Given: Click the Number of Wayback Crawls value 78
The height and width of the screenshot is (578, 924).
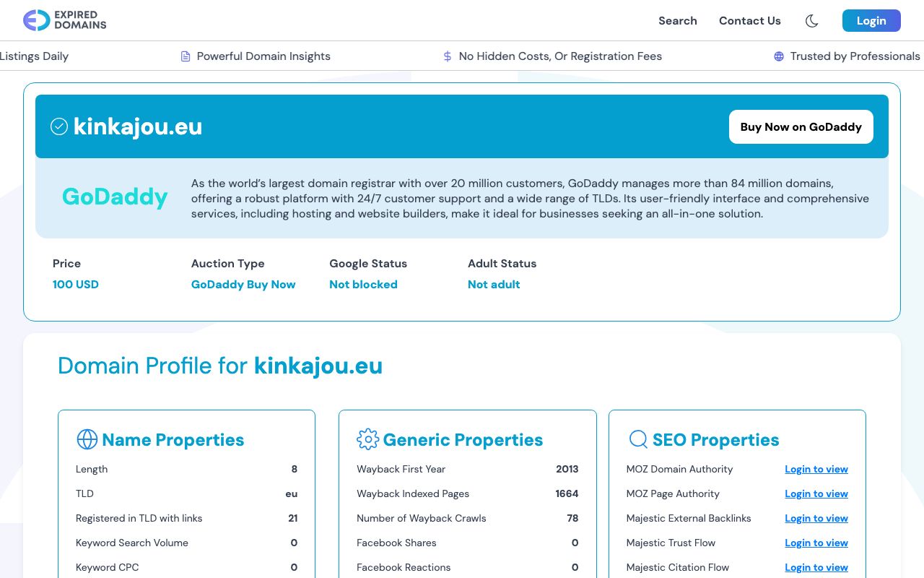Looking at the screenshot, I should (x=572, y=518).
